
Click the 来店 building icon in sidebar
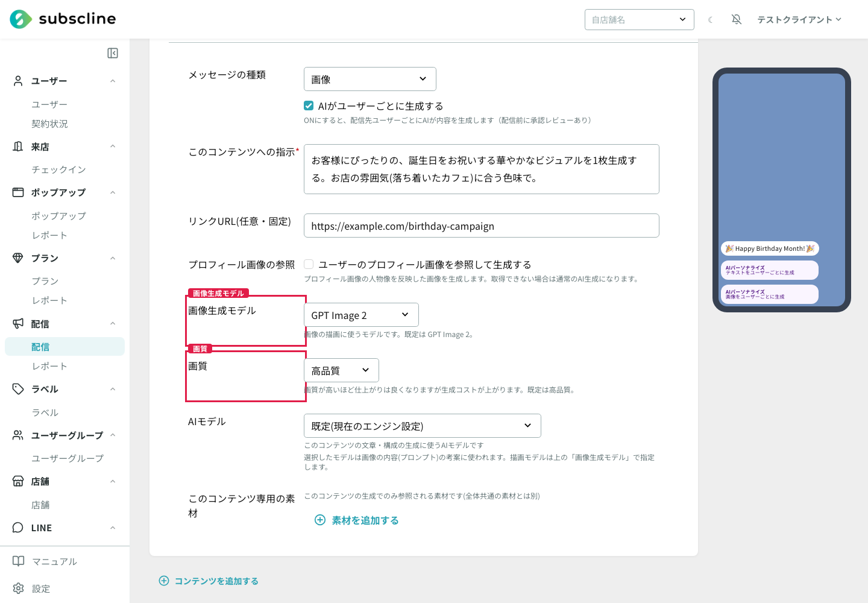coord(18,147)
